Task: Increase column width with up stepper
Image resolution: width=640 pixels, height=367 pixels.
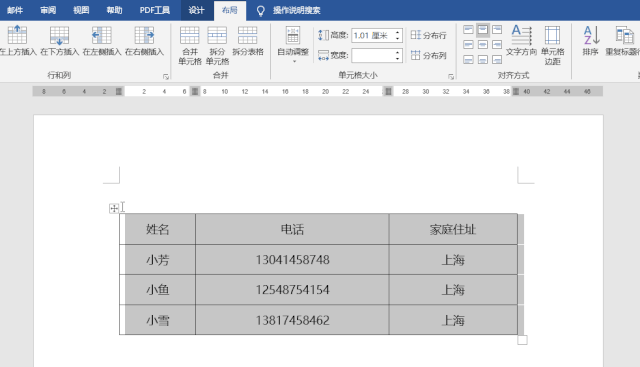Action: 398,52
